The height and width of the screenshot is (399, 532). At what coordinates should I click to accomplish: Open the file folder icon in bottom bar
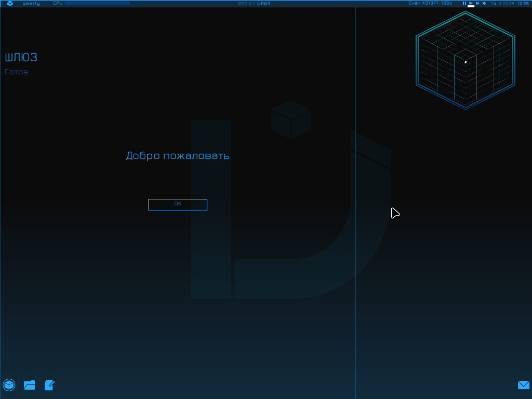(x=30, y=385)
